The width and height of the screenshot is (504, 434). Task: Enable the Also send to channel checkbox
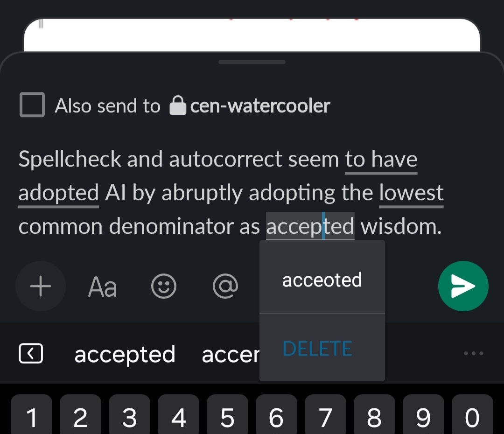(32, 105)
